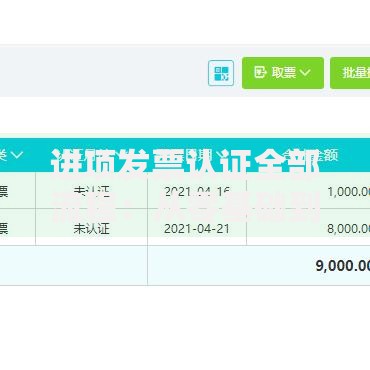Click the 8,000.00 amount cell
The height and width of the screenshot is (370, 370).
point(348,229)
